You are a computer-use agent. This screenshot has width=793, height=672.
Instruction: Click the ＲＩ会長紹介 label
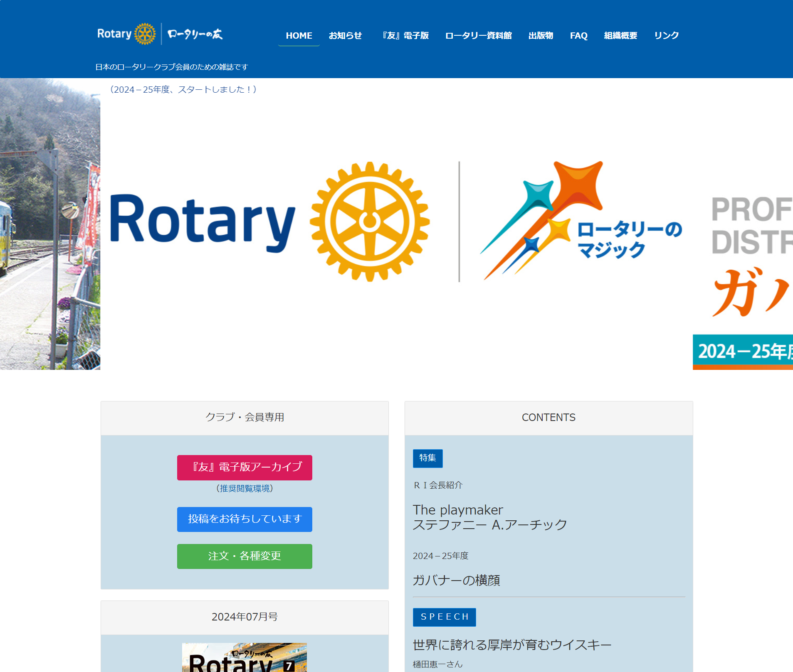(x=438, y=485)
